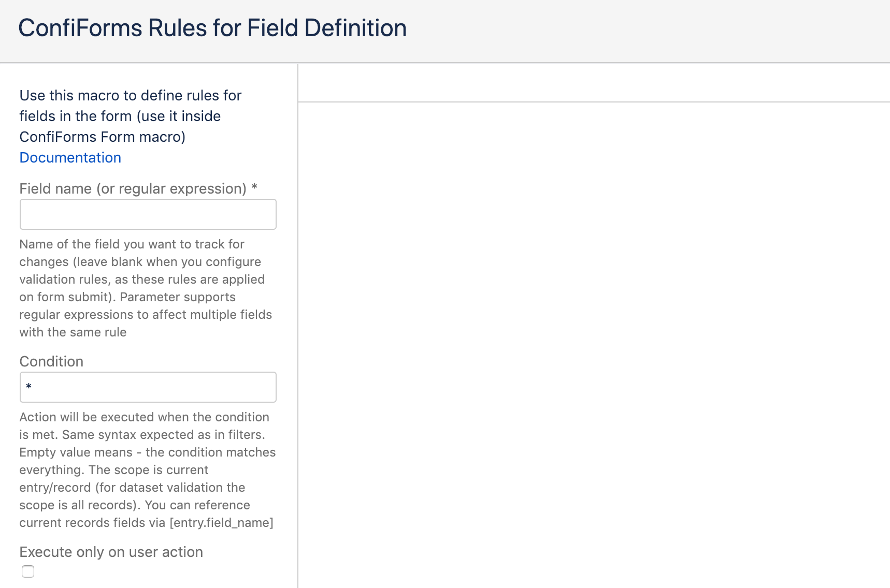
Task: Focus the Condition input box
Action: [x=148, y=387]
